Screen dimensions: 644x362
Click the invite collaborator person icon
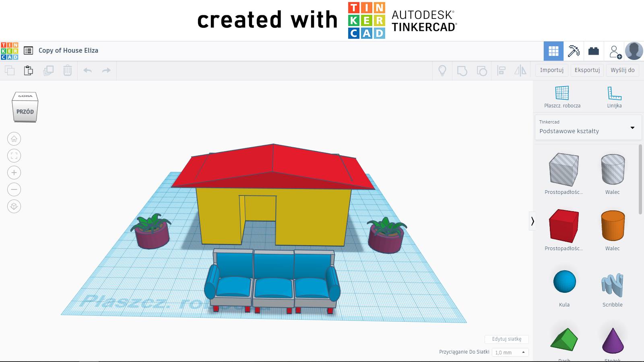coord(615,51)
